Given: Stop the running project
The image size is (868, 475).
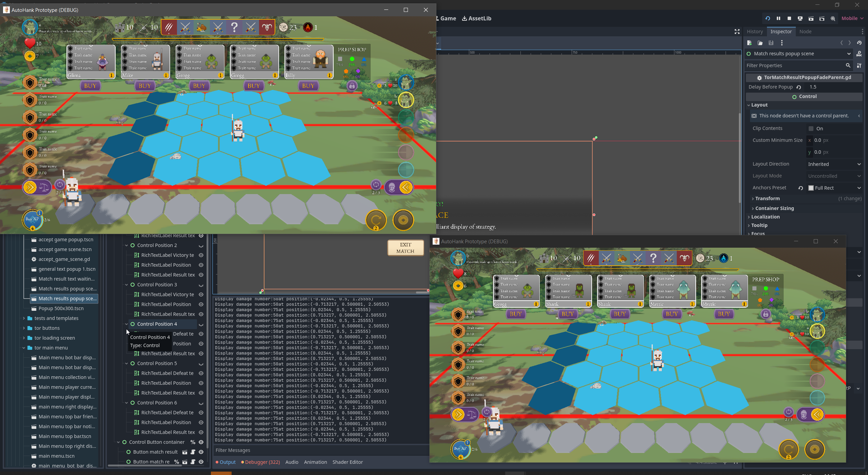Looking at the screenshot, I should click(789, 18).
